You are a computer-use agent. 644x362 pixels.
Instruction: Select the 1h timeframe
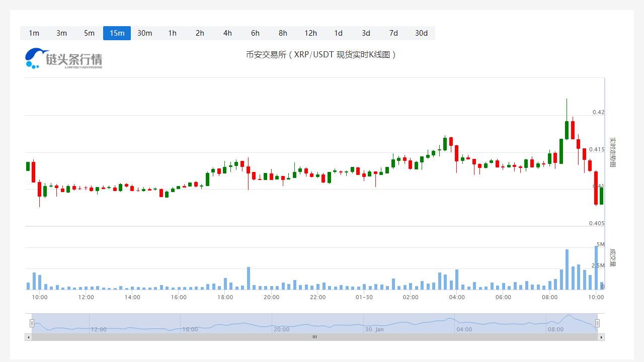(172, 33)
